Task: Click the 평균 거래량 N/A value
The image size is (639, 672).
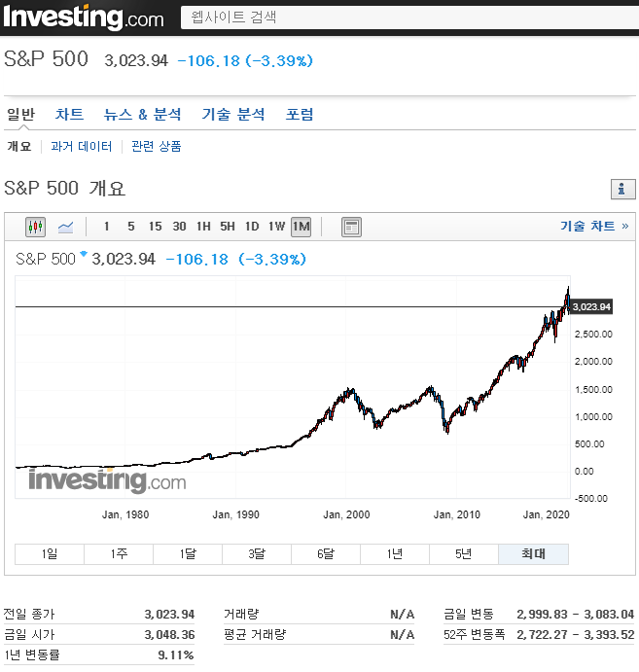Action: pos(403,635)
